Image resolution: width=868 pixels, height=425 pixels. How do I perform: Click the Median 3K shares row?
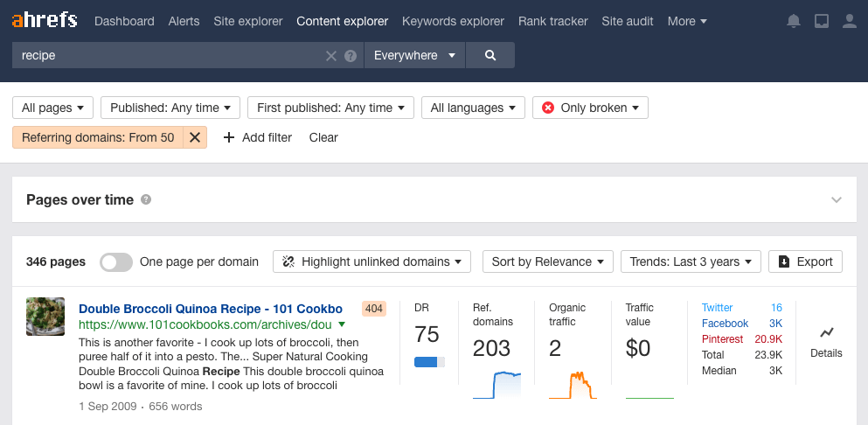742,371
